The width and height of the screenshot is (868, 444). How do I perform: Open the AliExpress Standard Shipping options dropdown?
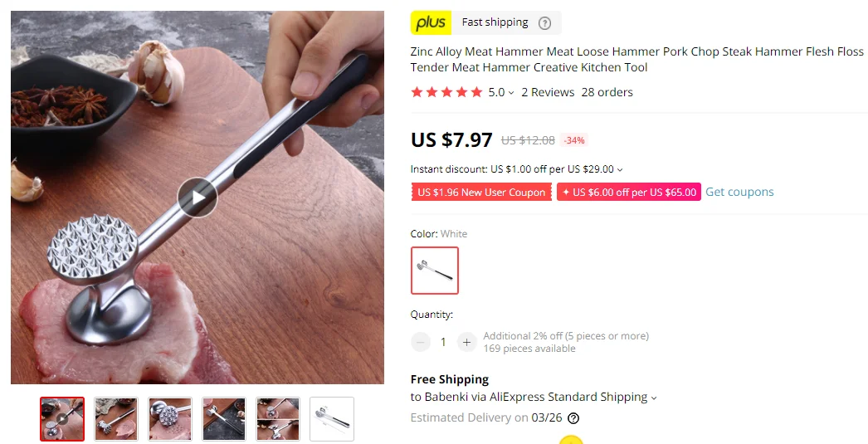[654, 398]
